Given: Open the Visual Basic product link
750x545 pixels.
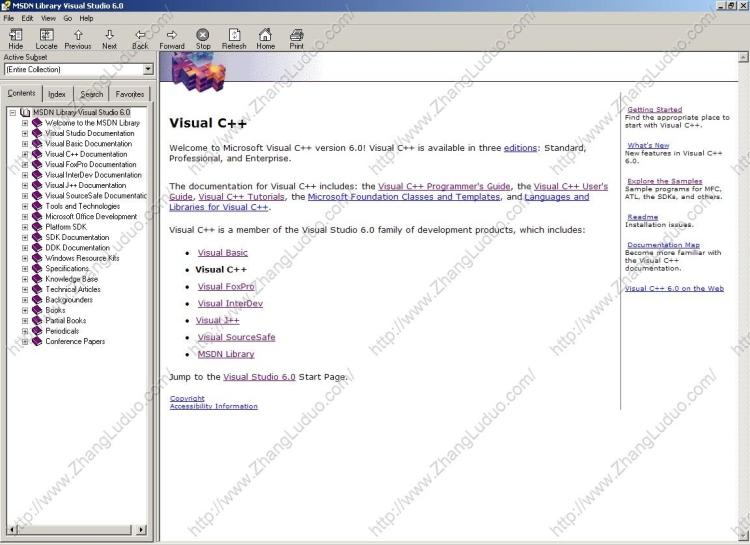Looking at the screenshot, I should (x=223, y=253).
